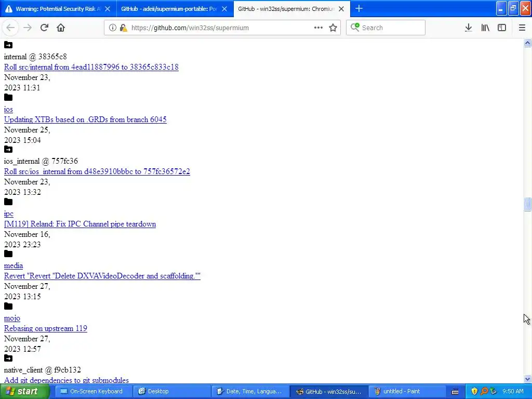Screen dimensions: 532x399
Task: Click the keyboard icon beside the tray
Action: coord(455,392)
